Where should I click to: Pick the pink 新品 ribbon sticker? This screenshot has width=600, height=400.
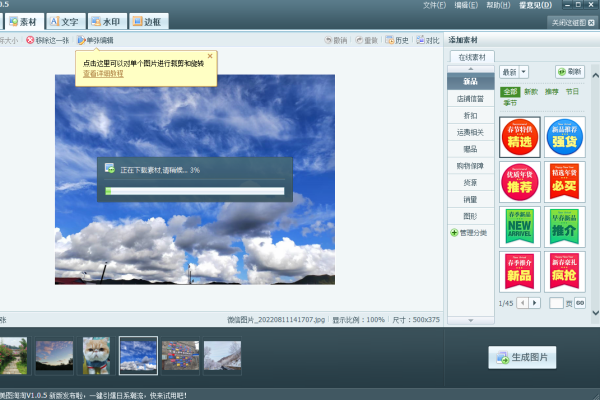(520, 272)
